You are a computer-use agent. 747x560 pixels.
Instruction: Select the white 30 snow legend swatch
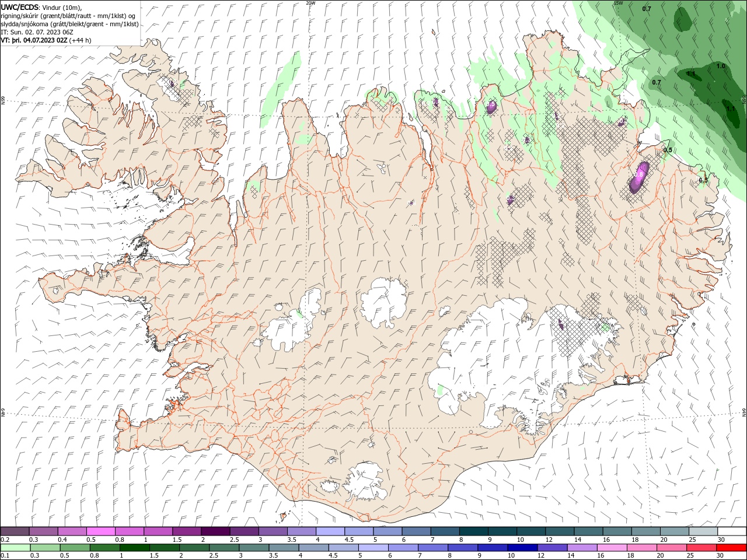pyautogui.click(x=732, y=531)
